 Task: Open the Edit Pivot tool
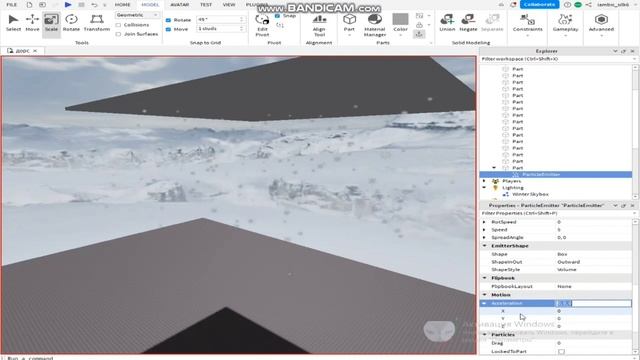click(262, 25)
